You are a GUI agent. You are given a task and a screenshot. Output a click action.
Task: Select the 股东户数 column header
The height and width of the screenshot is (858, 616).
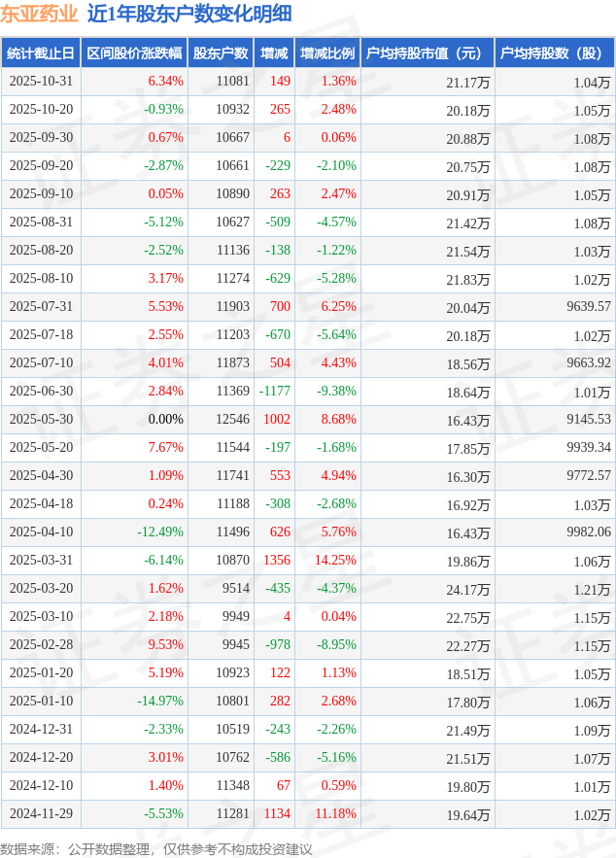click(x=220, y=53)
